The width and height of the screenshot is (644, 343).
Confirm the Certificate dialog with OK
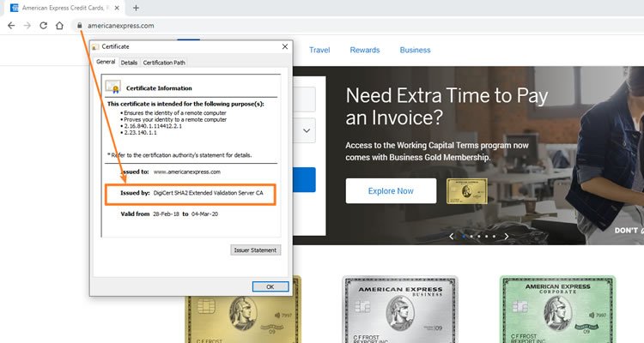[x=270, y=286]
